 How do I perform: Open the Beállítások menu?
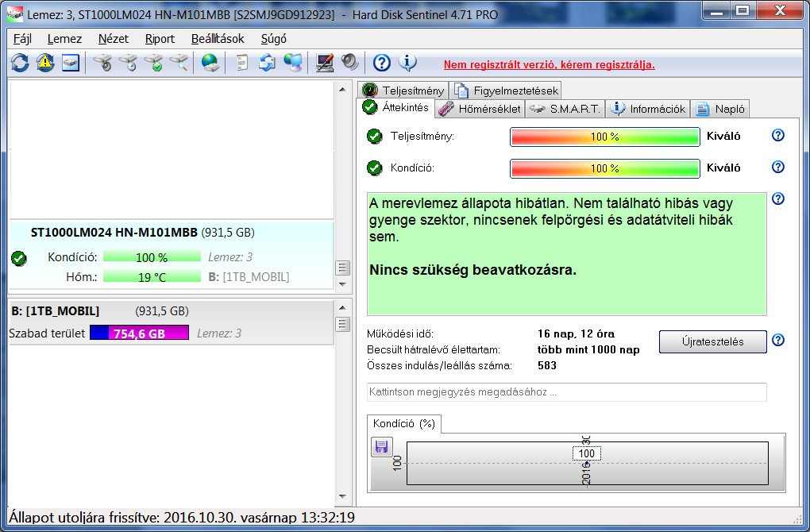click(x=218, y=39)
